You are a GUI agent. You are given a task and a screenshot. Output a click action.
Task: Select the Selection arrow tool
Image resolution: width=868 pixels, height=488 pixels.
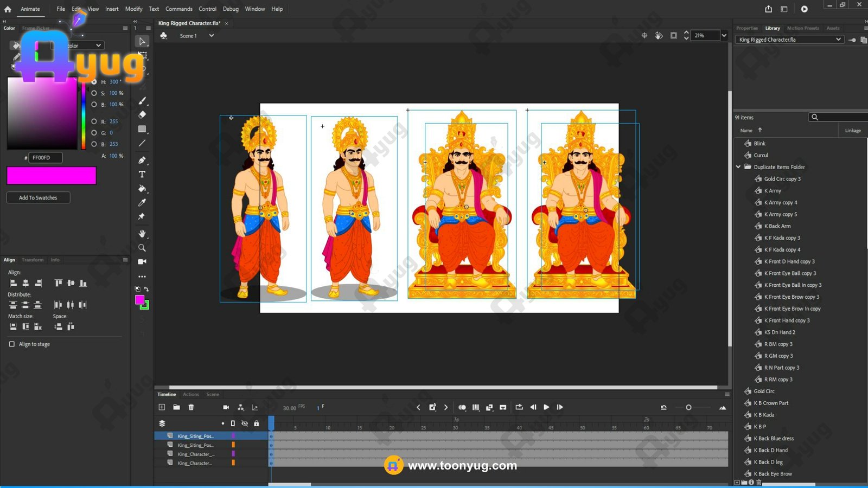click(x=142, y=41)
